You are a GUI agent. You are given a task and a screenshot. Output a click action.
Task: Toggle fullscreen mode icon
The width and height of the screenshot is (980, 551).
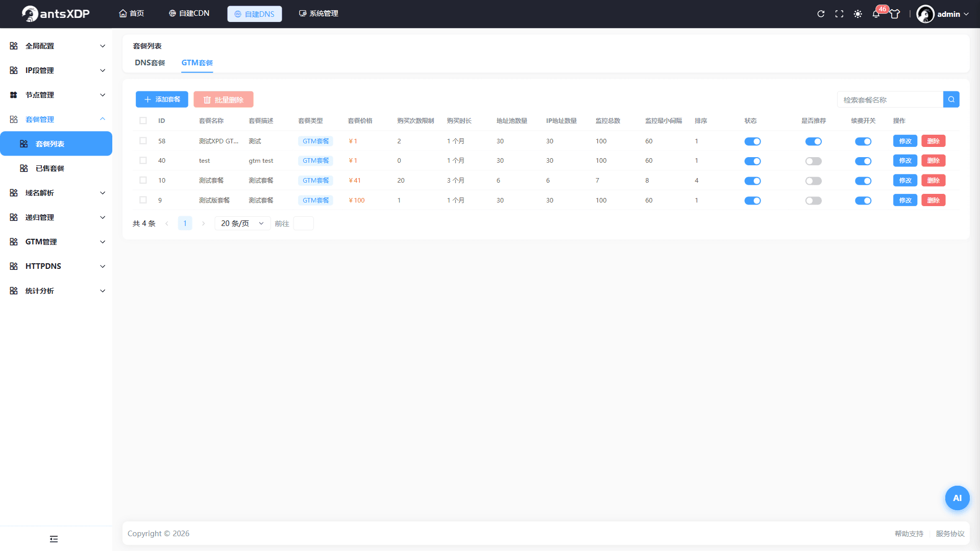click(839, 14)
